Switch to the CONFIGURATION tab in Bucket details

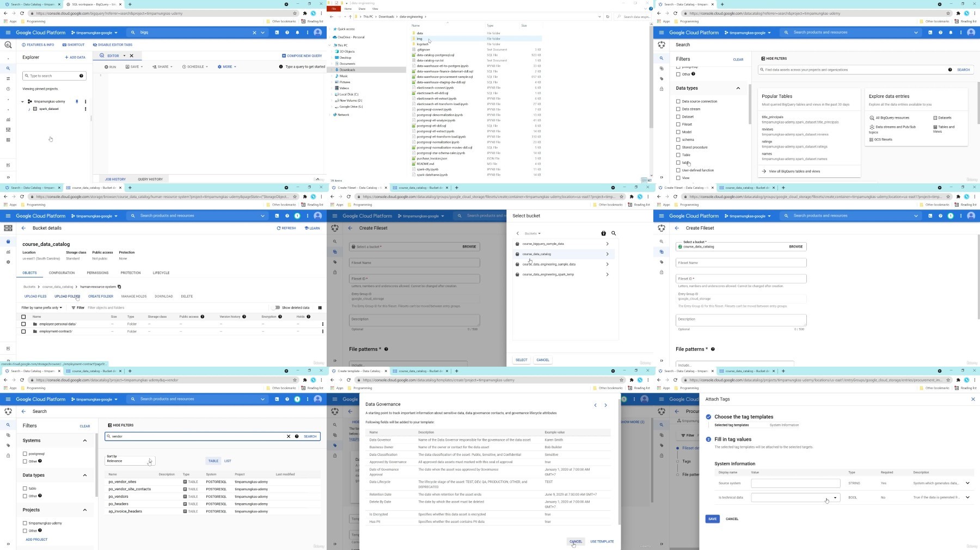point(62,273)
